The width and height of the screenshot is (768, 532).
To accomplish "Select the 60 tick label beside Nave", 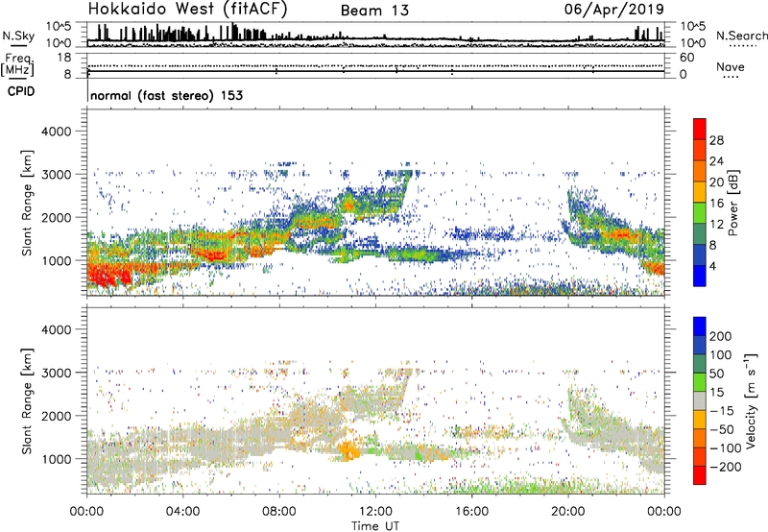I will (x=687, y=58).
